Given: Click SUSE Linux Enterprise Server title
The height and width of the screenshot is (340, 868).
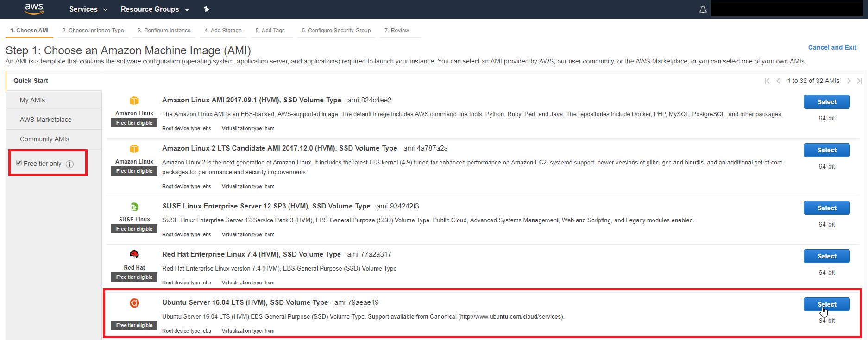Looking at the screenshot, I should [266, 206].
